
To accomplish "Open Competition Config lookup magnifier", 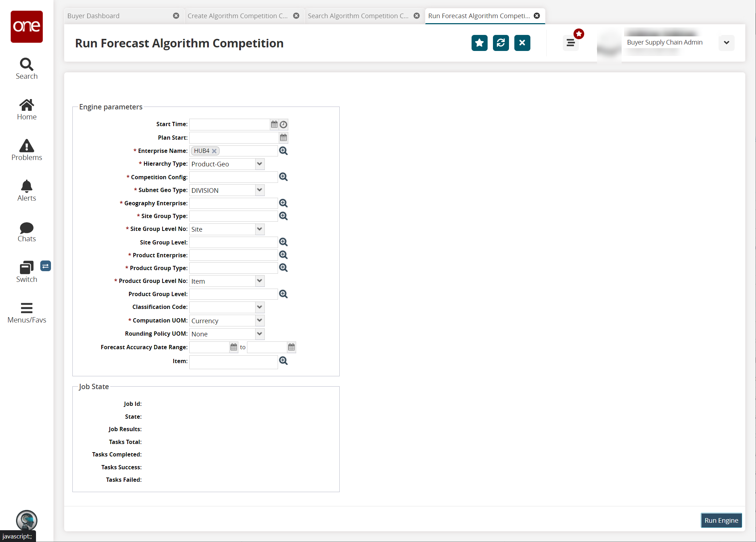I will click(x=283, y=177).
